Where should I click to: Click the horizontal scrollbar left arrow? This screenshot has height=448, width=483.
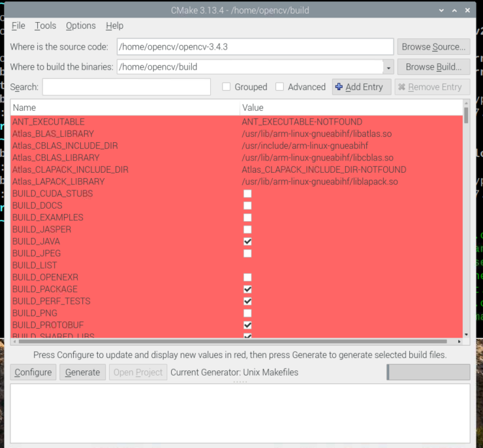[x=14, y=342]
